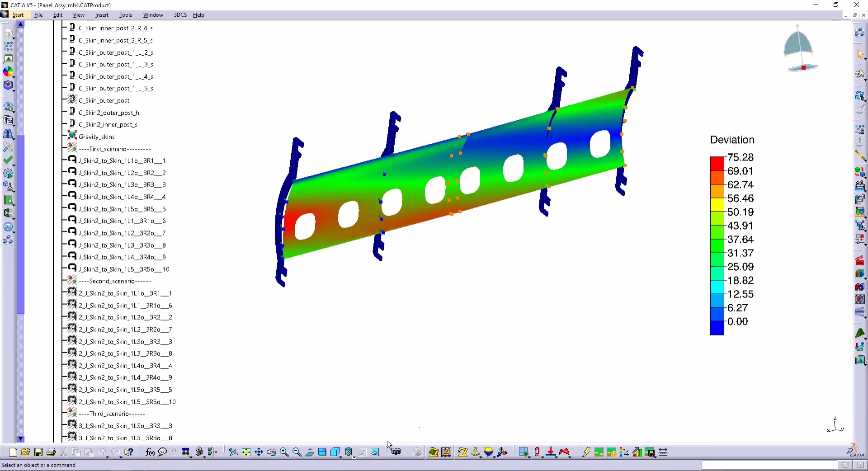Open the Formula f(x) tool
Viewport: 868px width, 471px height.
click(150, 452)
